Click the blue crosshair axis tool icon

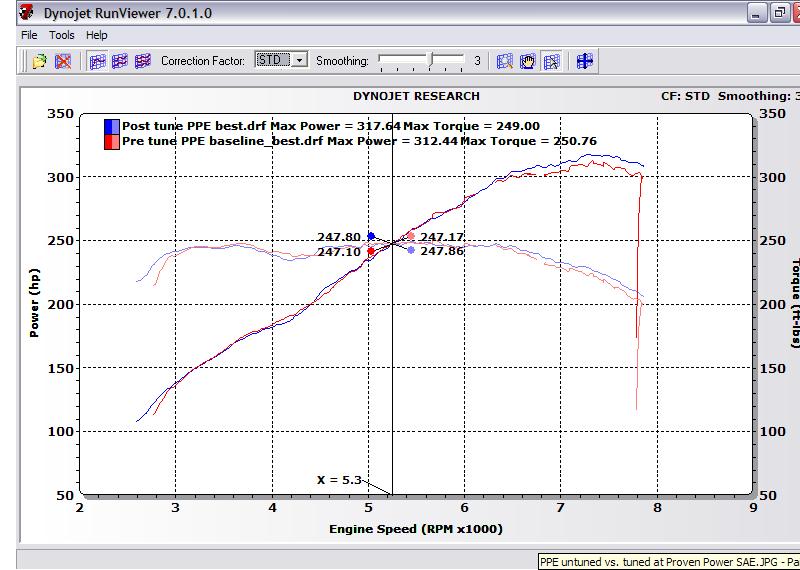click(x=585, y=62)
